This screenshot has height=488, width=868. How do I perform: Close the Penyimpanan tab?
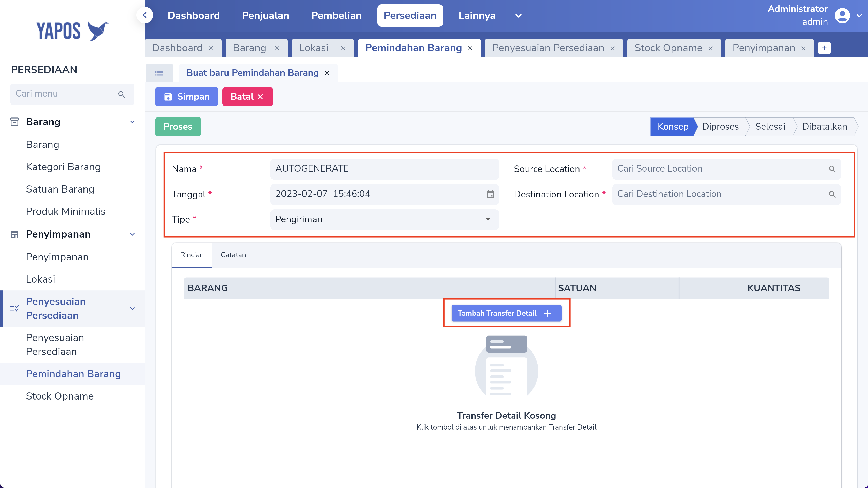(x=803, y=48)
